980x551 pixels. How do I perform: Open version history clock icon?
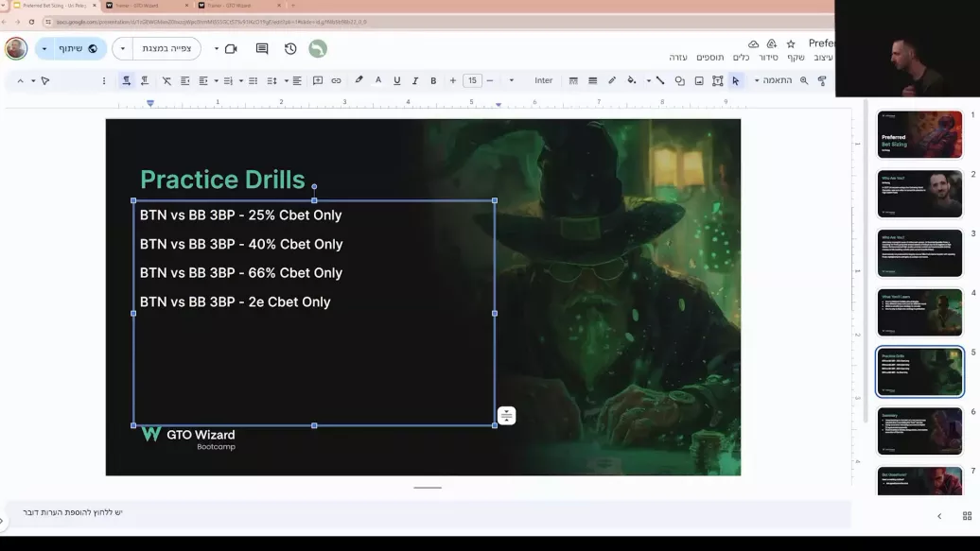(x=290, y=49)
